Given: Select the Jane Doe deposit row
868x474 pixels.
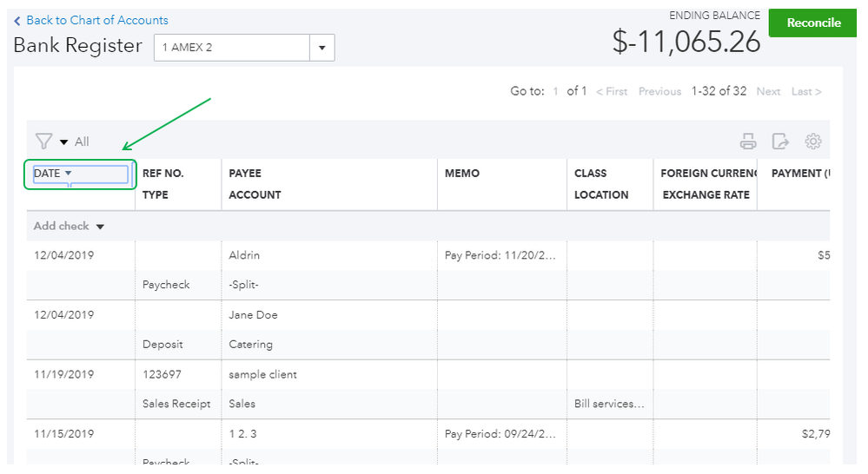Looking at the screenshot, I should tap(253, 315).
